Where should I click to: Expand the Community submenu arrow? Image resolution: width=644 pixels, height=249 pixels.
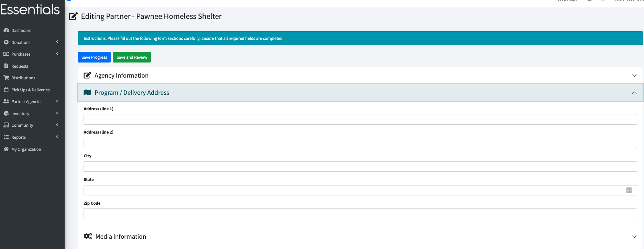(57, 125)
